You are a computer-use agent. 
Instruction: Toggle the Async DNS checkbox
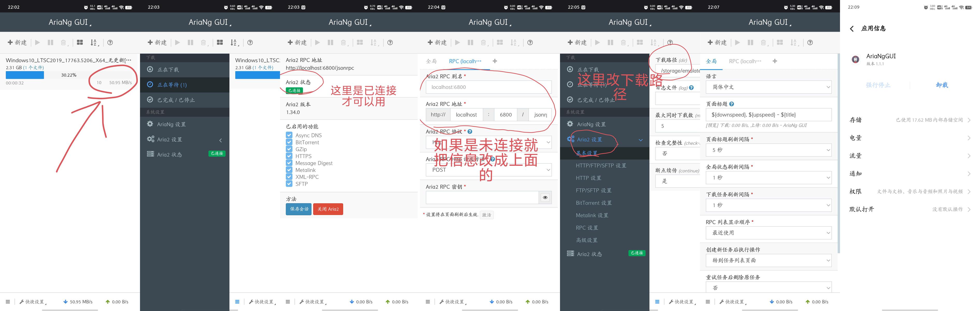(289, 135)
